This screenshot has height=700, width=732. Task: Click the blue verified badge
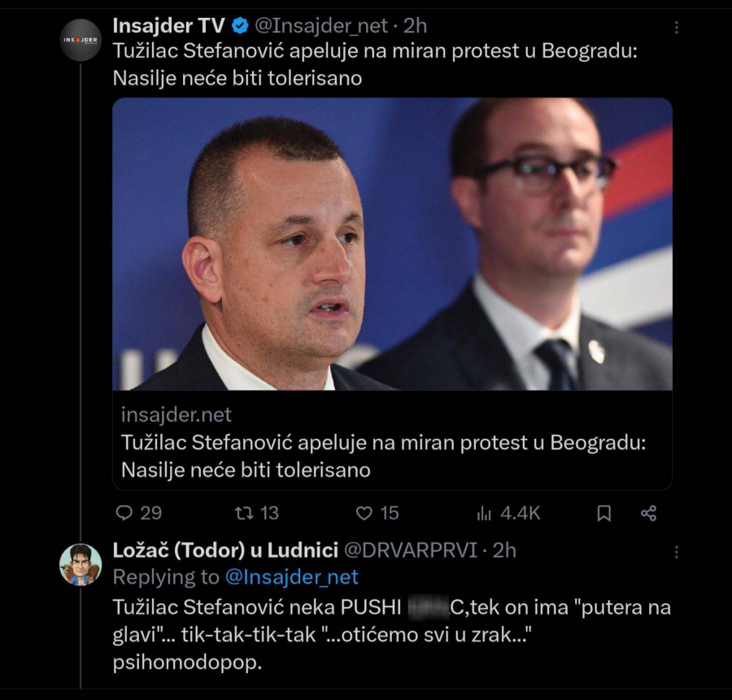[240, 26]
